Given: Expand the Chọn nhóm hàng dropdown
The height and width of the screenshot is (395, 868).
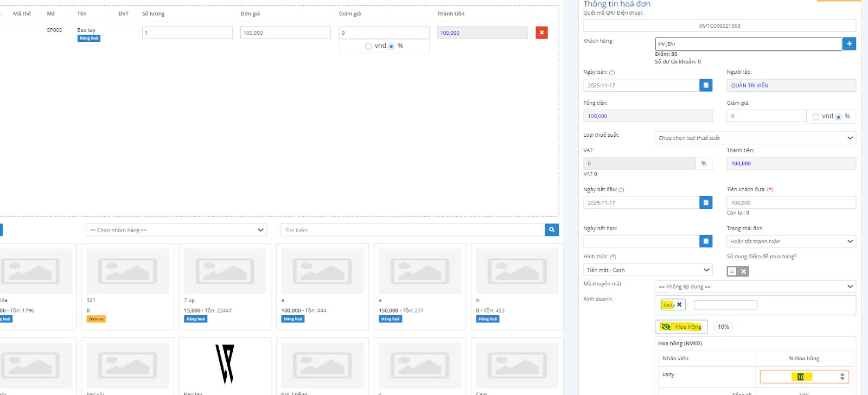Looking at the screenshot, I should tap(176, 230).
